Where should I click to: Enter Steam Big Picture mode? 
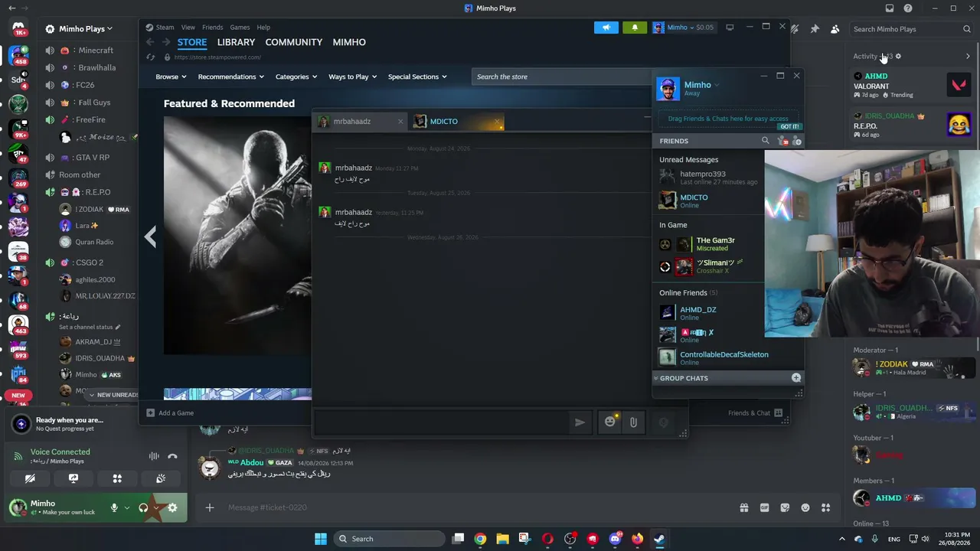coord(730,28)
